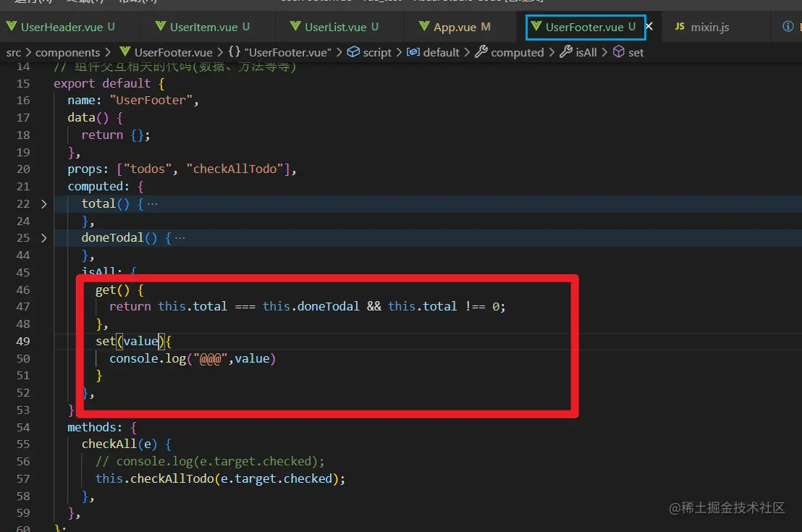Image resolution: width=802 pixels, height=532 pixels.
Task: Click the cube icon before 'script'
Action: coord(353,51)
